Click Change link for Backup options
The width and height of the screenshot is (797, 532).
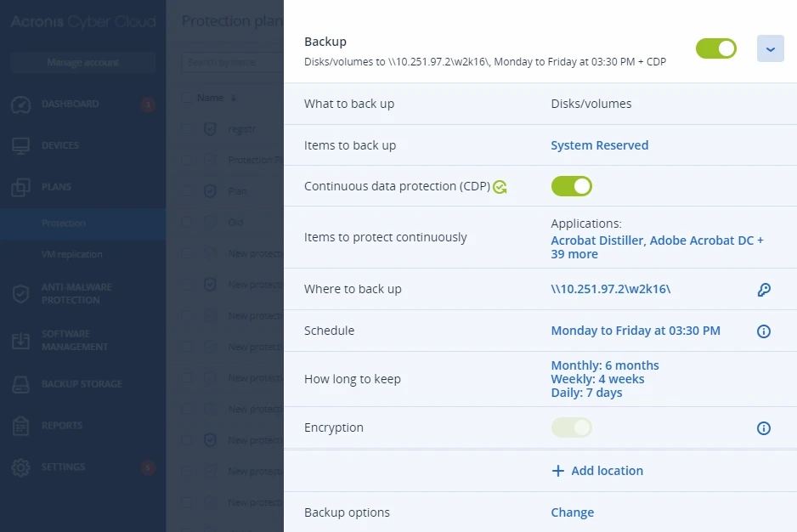coord(573,512)
